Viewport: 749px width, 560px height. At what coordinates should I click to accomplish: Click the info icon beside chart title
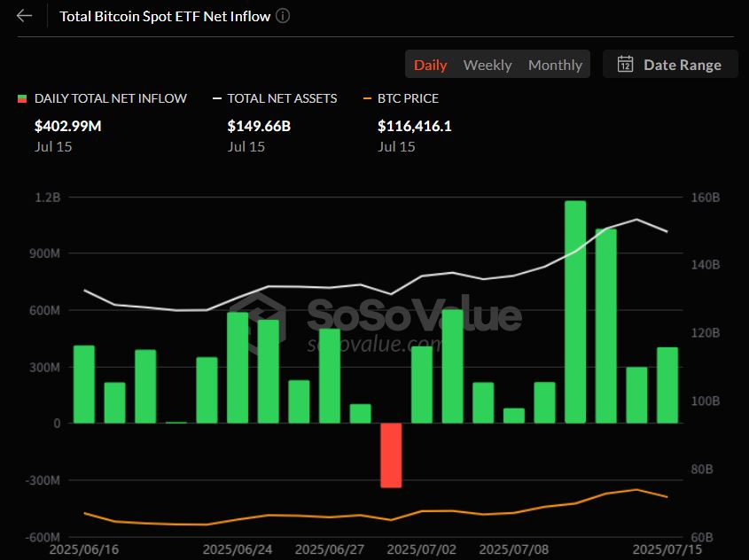(283, 16)
